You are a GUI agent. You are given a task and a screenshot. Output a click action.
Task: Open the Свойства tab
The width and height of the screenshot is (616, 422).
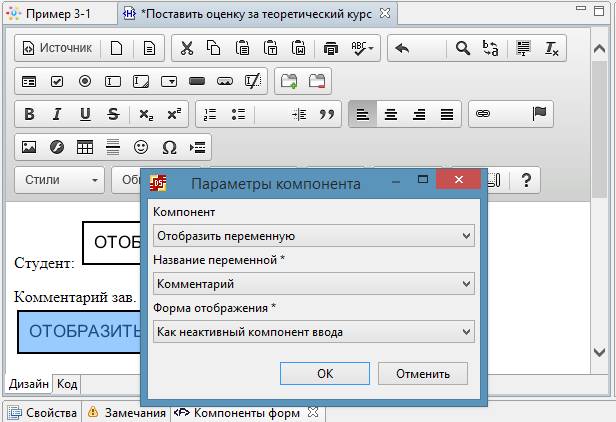[x=42, y=413]
